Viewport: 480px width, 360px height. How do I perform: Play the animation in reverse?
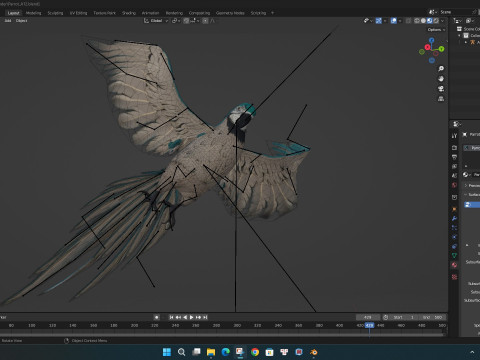(185, 317)
